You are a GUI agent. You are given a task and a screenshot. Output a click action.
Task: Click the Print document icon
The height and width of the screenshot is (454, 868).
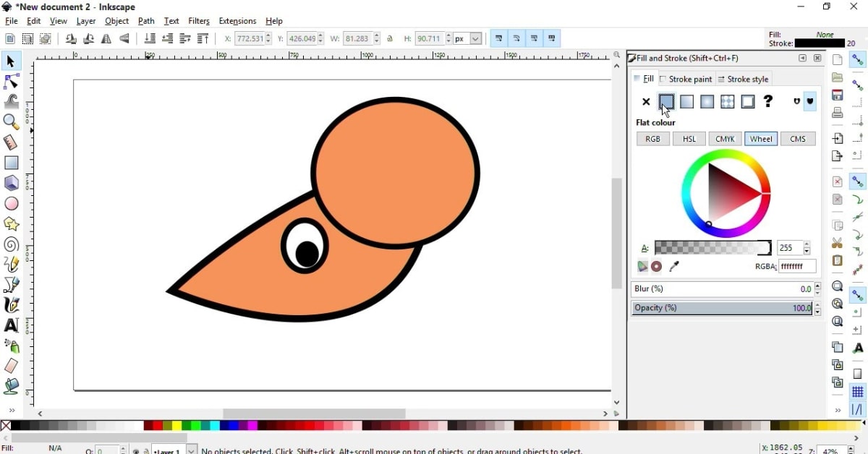point(838,113)
